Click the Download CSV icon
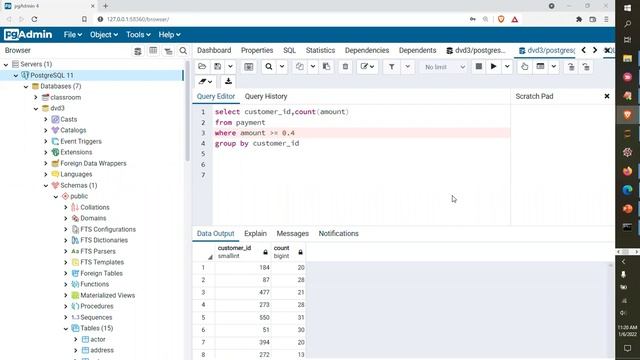Viewport: 640px width, 360px height. click(229, 82)
